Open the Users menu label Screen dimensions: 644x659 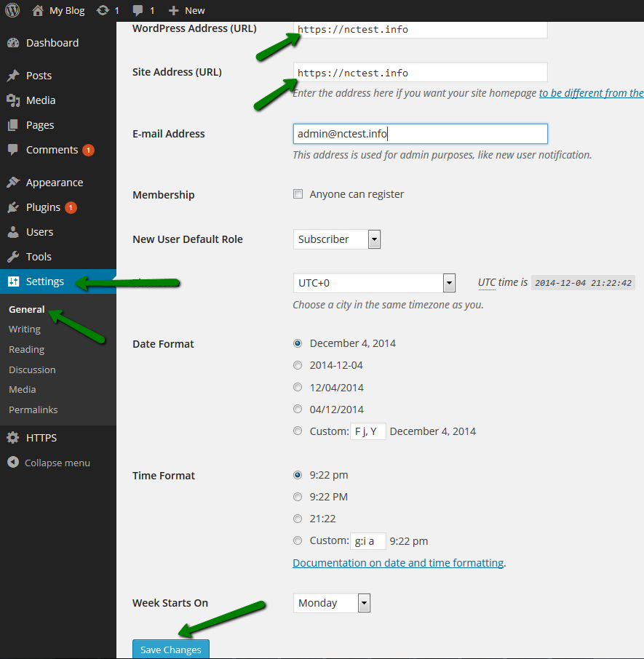39,232
